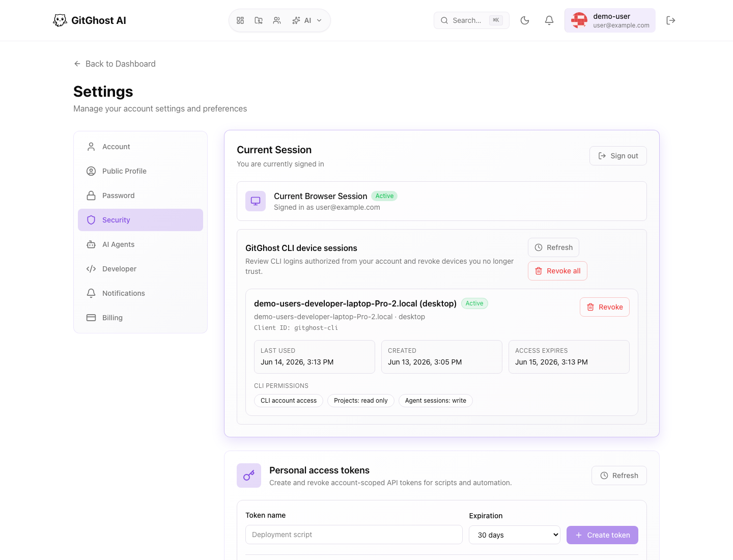Focus the Token name input field
This screenshot has height=560, width=733.
pos(354,535)
